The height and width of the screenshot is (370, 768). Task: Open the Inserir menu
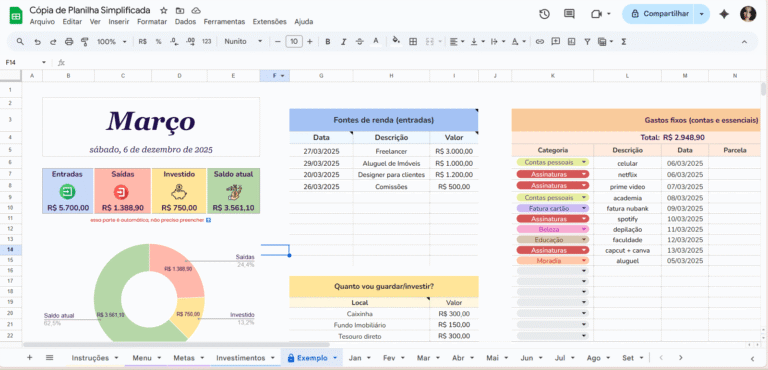coord(119,22)
